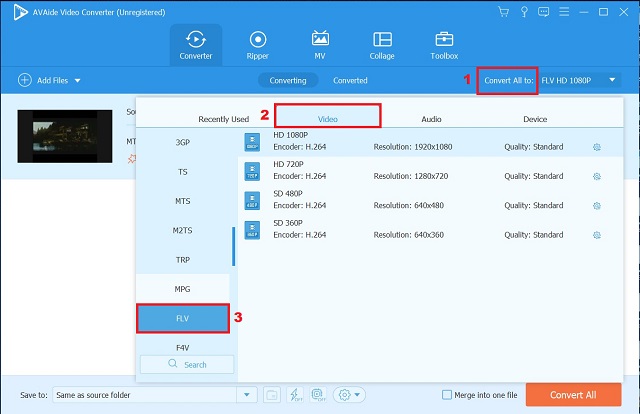Select the Device format tab
This screenshot has width=640, height=414.
click(535, 119)
